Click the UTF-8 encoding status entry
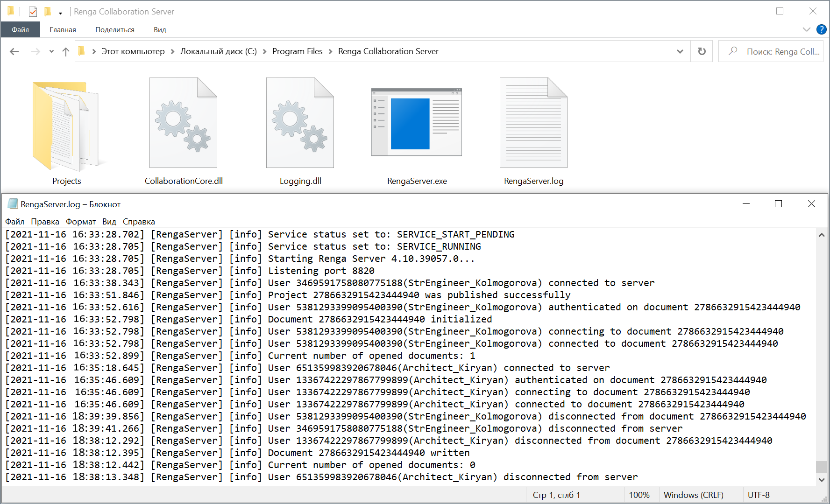This screenshot has height=504, width=830. (759, 495)
